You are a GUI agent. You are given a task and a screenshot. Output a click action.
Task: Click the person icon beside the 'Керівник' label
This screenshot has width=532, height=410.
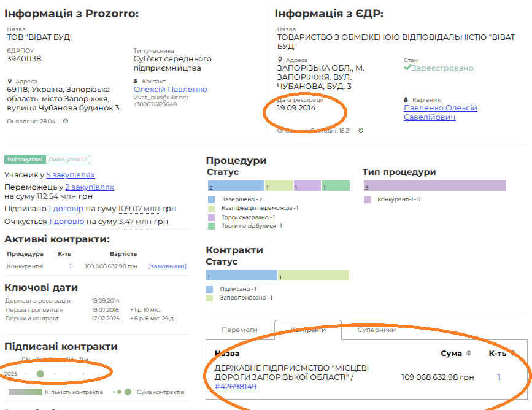coord(406,99)
